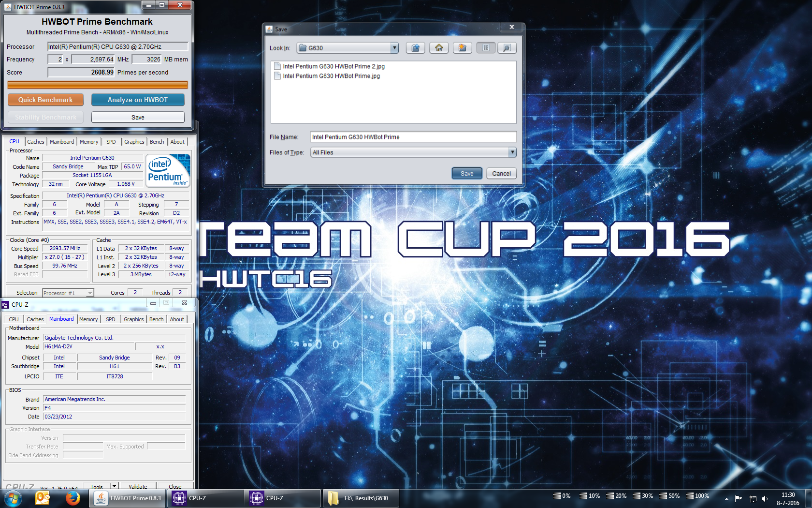Select Bench tab in CPU-Z mainboard window

coord(157,319)
